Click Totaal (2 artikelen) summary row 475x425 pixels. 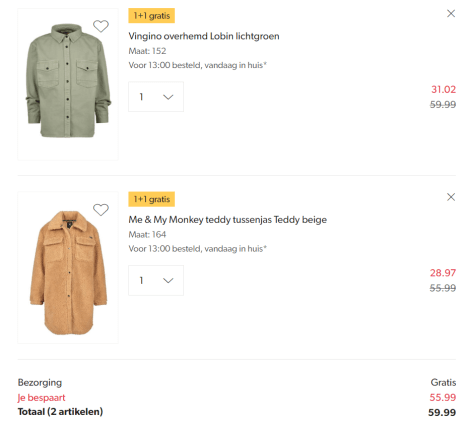pos(237,412)
